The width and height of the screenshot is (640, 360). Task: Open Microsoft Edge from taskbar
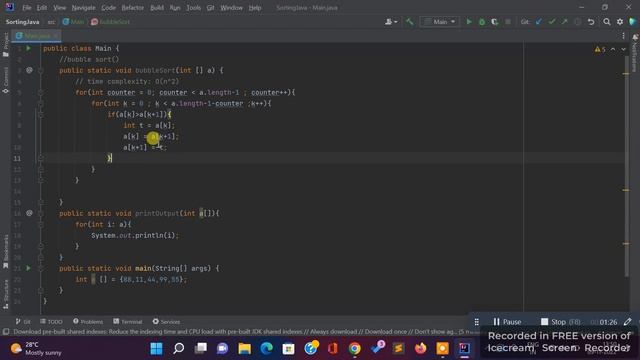[267, 349]
